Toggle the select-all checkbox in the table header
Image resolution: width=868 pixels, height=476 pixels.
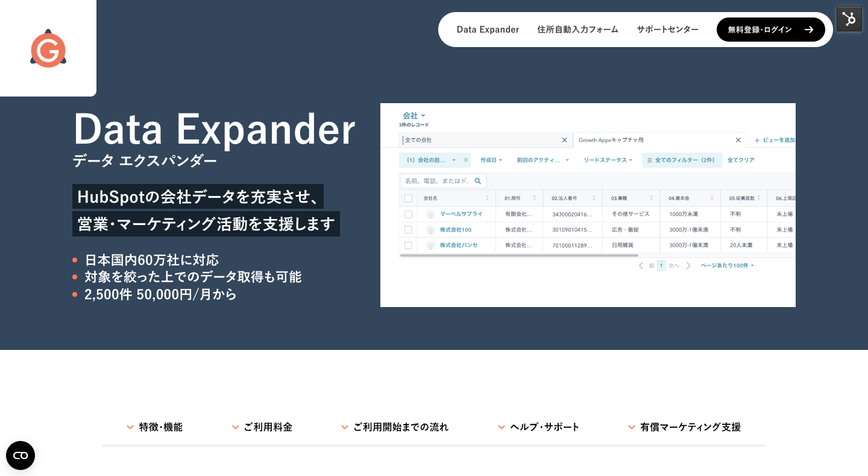pos(408,198)
